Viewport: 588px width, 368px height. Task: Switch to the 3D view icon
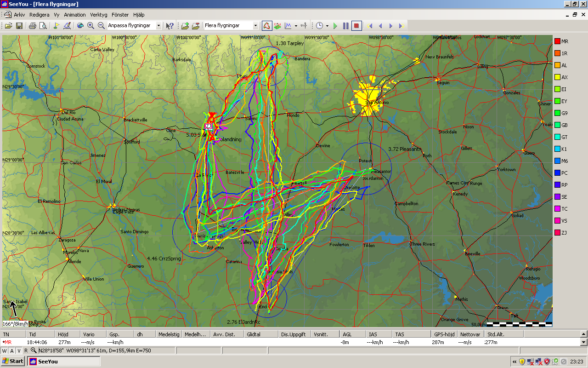[277, 26]
